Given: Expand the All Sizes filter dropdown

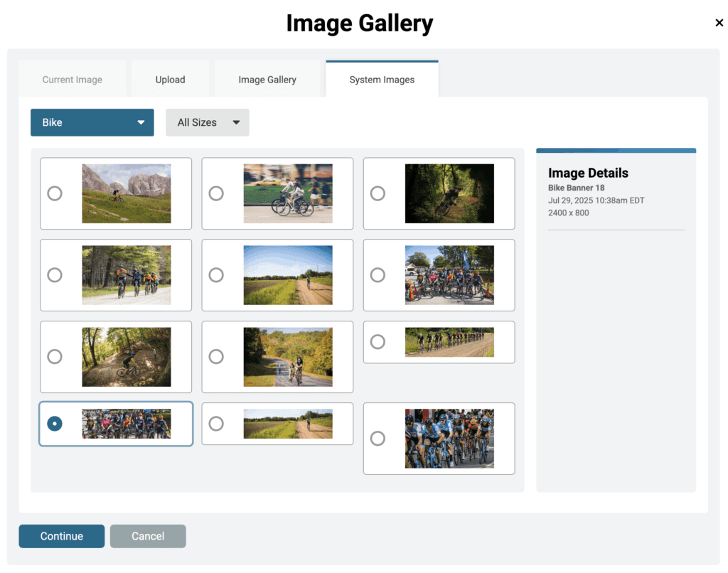Looking at the screenshot, I should [x=208, y=122].
